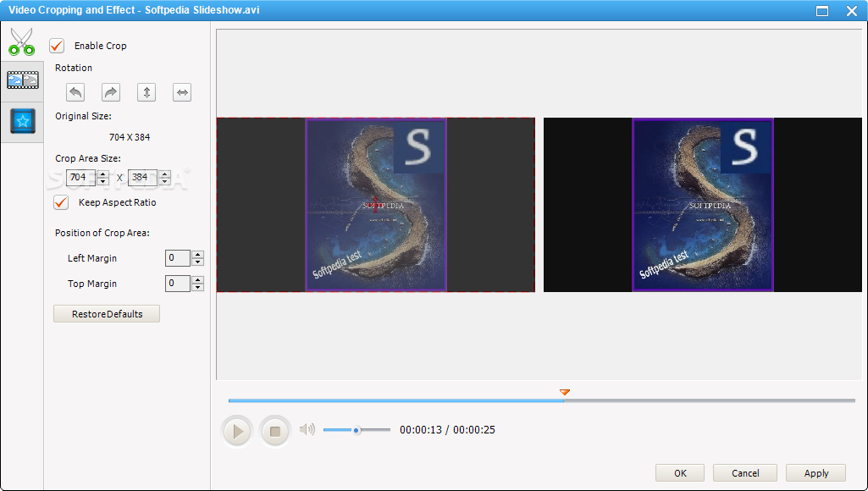Screen dimensions: 868x491
Task: Click the orange playhead marker on timeline
Action: (565, 393)
